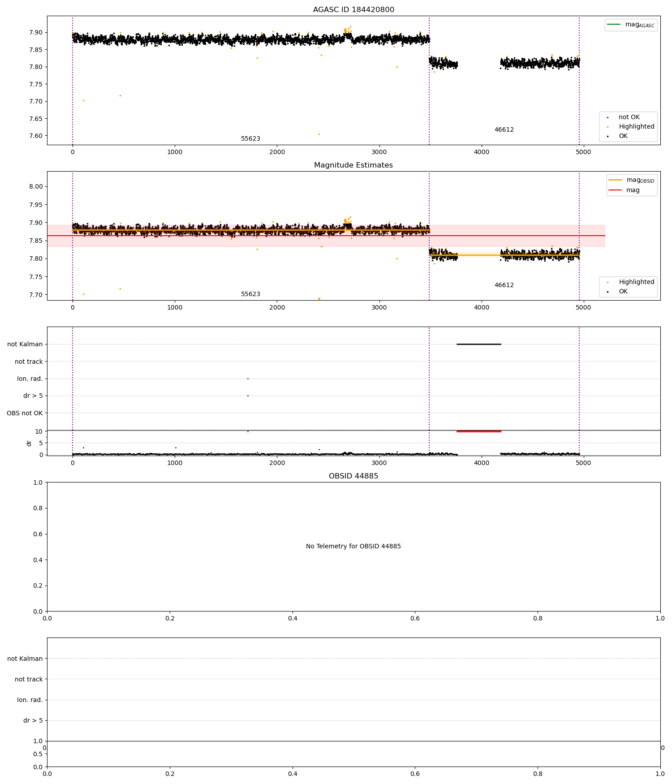Click 'Highlighted' legend entry in Magnitude Estimates plot
The height and width of the screenshot is (784, 672).
637,282
